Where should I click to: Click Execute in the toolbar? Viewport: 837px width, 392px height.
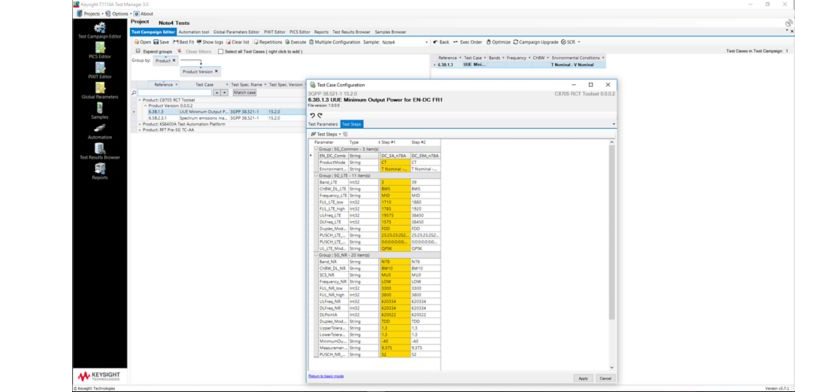pos(296,42)
